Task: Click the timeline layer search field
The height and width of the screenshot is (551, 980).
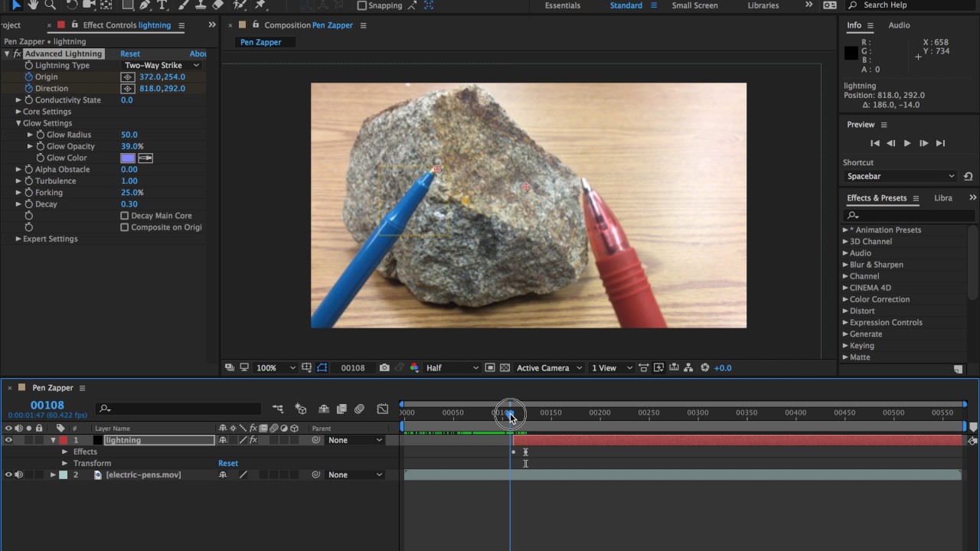Action: 179,409
